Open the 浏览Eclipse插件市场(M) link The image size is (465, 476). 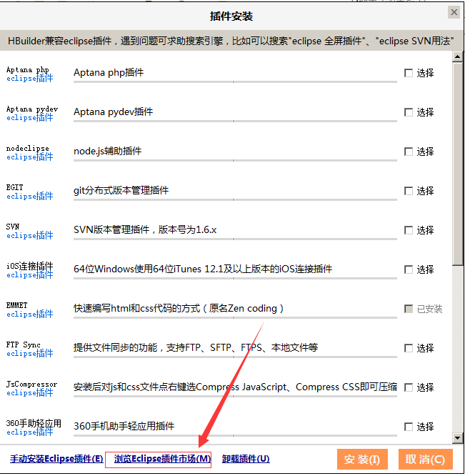(x=162, y=458)
